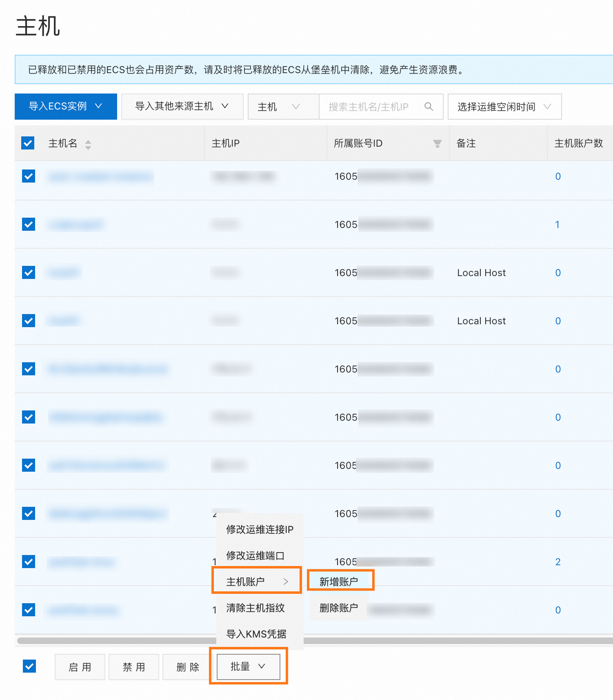Image resolution: width=613 pixels, height=700 pixels.
Task: Toggle the 批量 dropdown button
Action: 248,667
